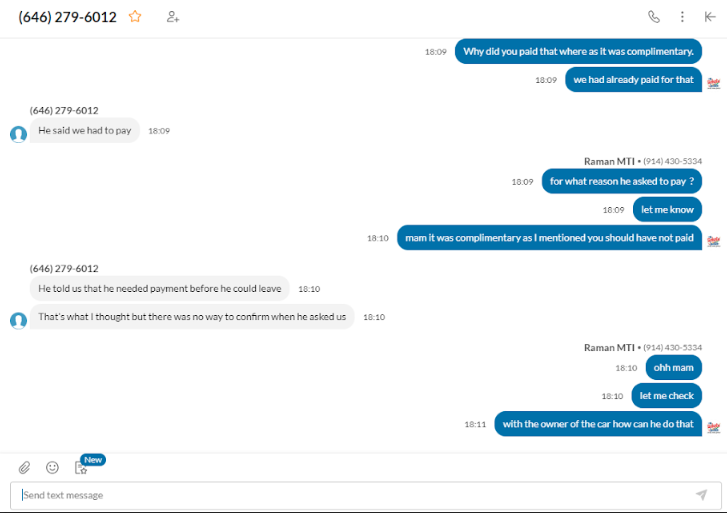Viewport: 727px width, 513px height.
Task: Select the "Why did you paid that" message bubble
Action: [x=578, y=51]
